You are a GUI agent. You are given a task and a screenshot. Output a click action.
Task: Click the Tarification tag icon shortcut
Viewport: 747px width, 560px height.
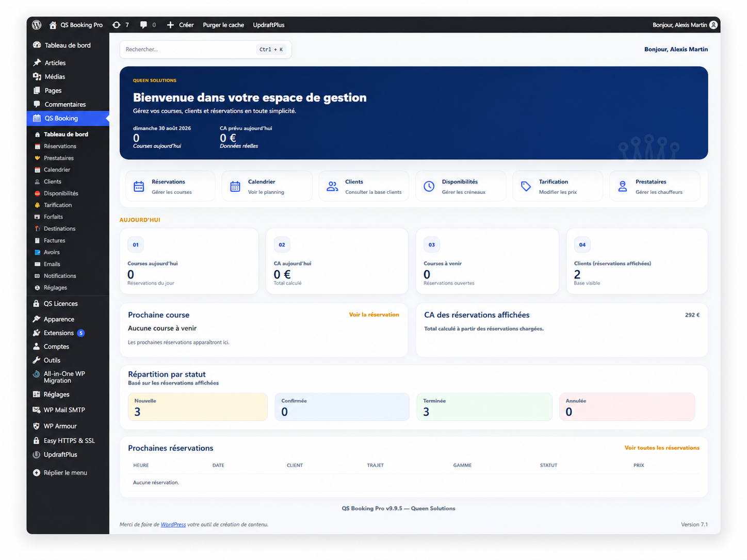pos(526,187)
